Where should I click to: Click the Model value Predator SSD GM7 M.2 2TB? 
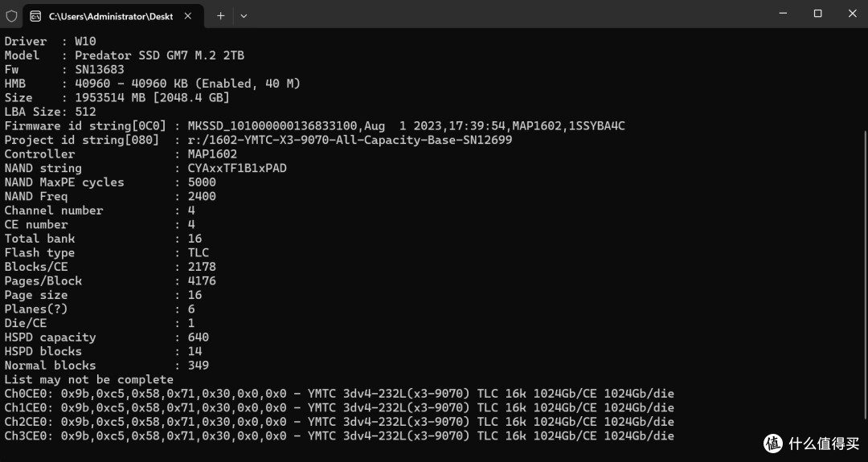point(159,55)
